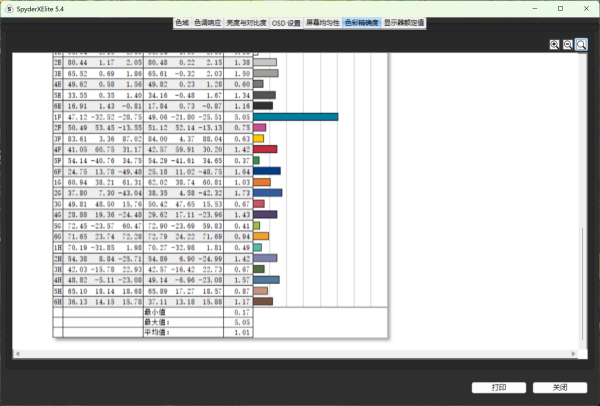Screen dimensions: 600x406
Task: Switch to the 色域 tab
Action: click(182, 21)
